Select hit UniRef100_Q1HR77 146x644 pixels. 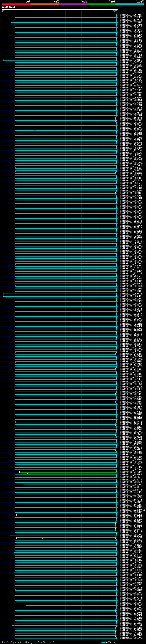pyautogui.click(x=131, y=555)
